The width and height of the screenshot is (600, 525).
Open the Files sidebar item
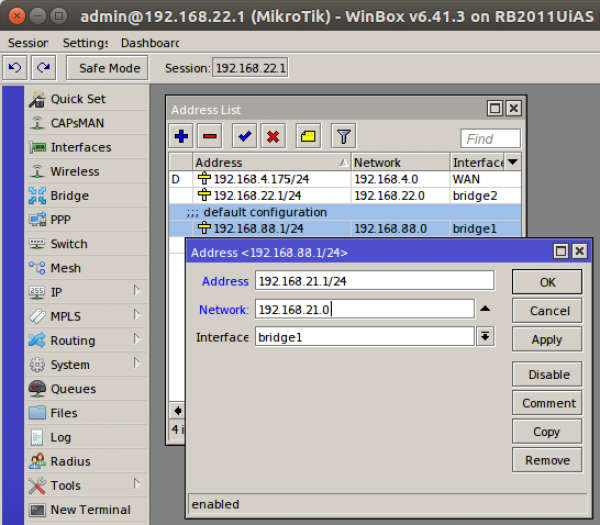pyautogui.click(x=87, y=412)
